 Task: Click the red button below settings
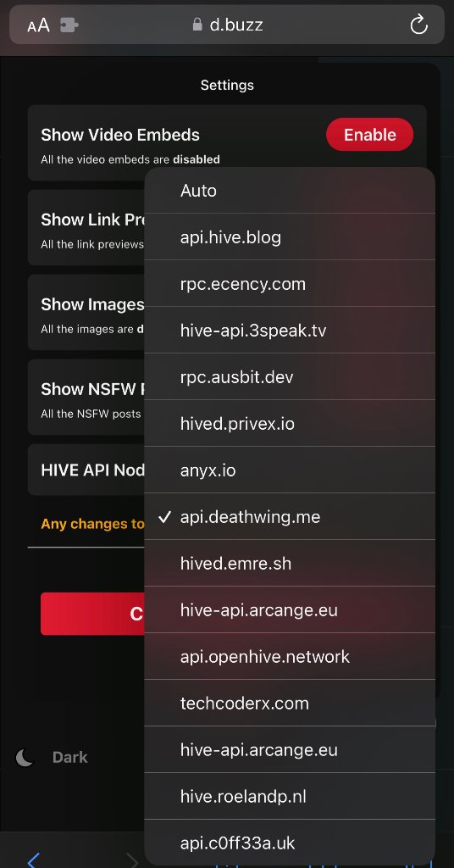[x=93, y=614]
